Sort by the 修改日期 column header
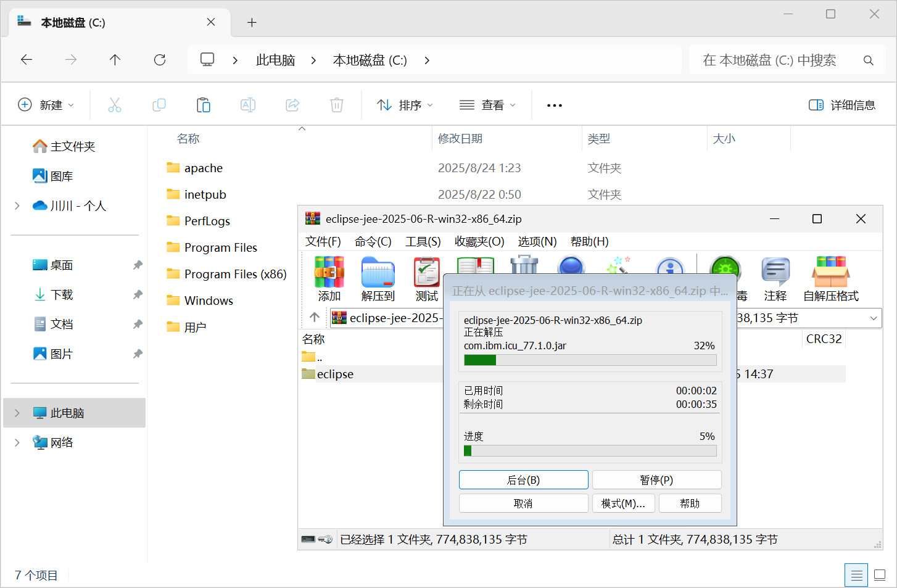 coord(460,139)
